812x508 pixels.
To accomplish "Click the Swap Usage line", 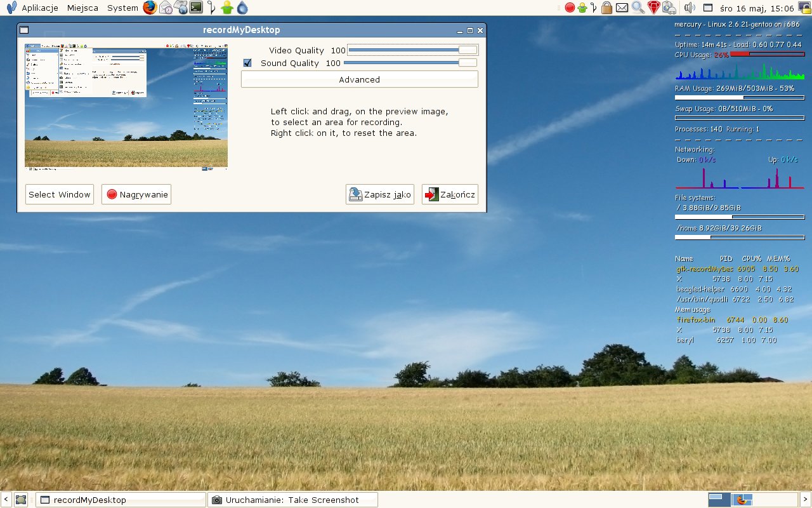I will [x=724, y=109].
